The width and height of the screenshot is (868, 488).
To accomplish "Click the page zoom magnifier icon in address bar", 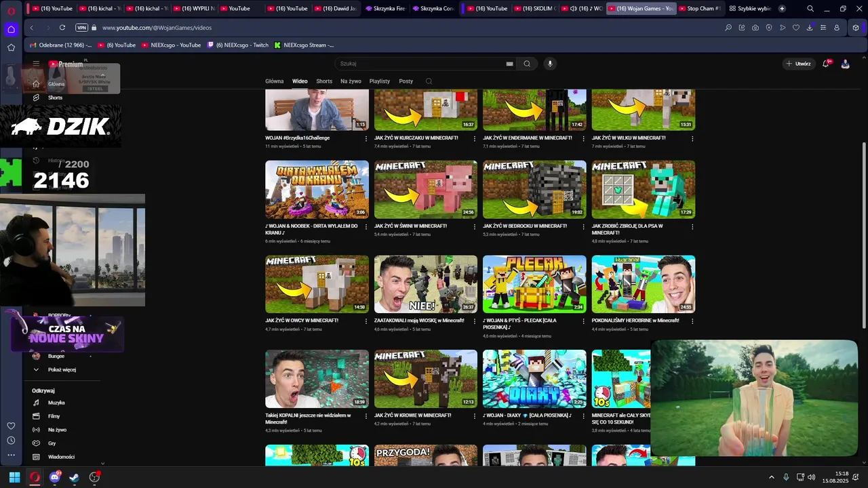I will click(728, 28).
